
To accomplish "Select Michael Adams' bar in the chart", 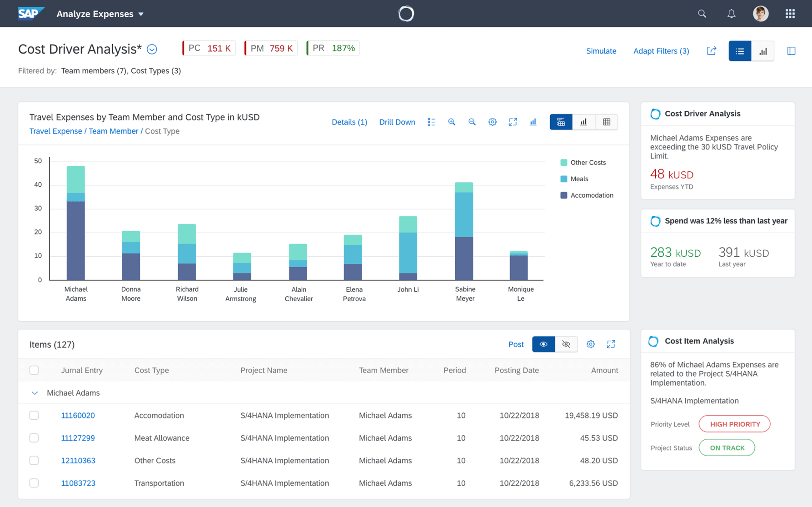I will pos(76,223).
